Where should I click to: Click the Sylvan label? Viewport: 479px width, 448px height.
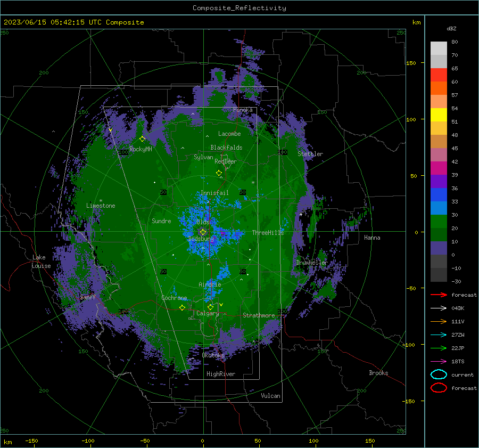tap(203, 157)
